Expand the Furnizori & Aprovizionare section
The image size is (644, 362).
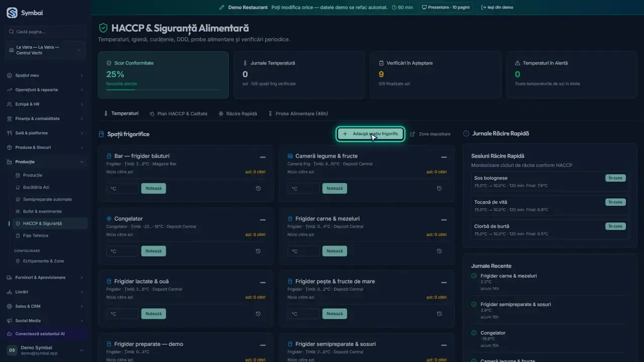point(46,278)
